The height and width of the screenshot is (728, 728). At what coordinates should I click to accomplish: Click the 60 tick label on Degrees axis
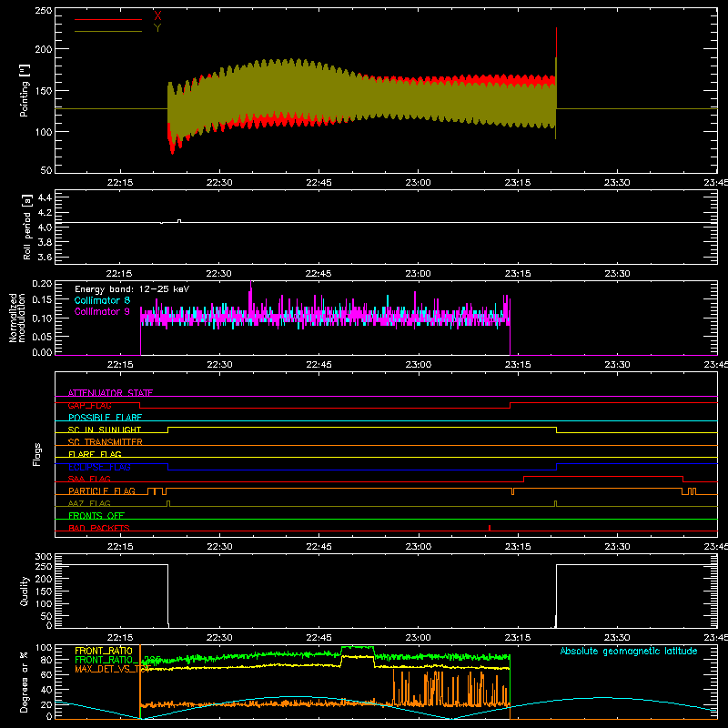pyautogui.click(x=46, y=674)
